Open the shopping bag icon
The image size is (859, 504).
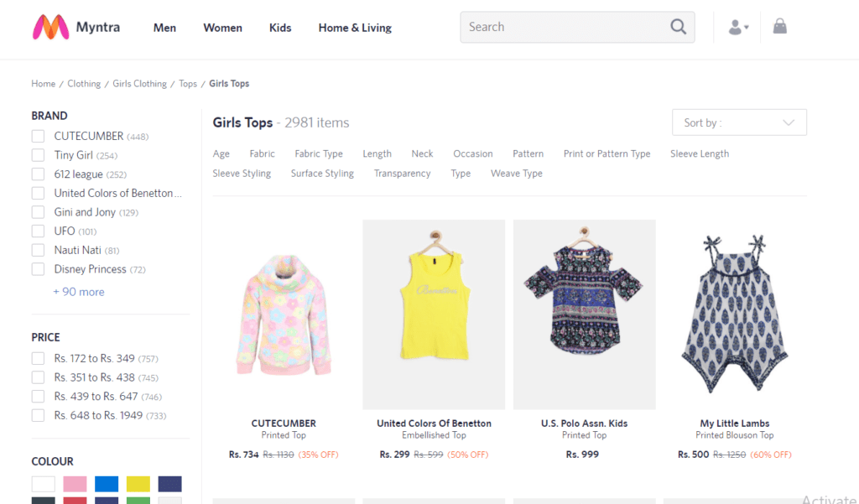coord(779,26)
